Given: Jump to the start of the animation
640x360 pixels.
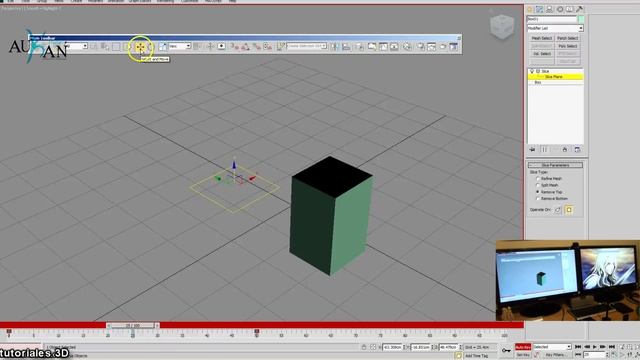Looking at the screenshot, I should point(578,347).
